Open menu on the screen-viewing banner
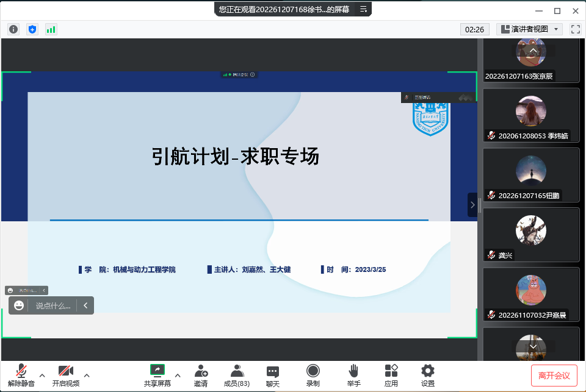The width and height of the screenshot is (586, 392). point(363,9)
